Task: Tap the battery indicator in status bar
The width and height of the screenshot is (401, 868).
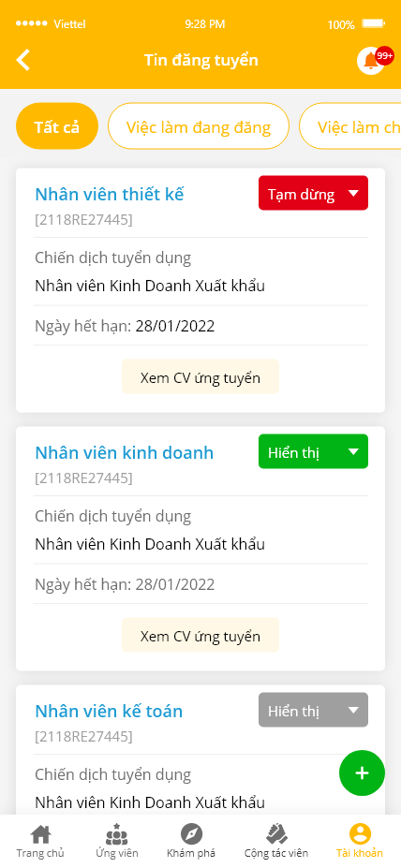Action: click(373, 23)
